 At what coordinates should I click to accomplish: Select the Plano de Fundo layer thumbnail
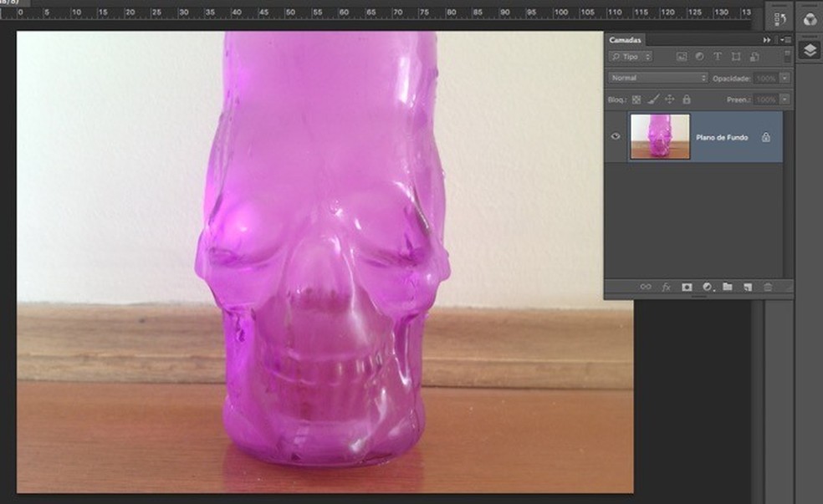(660, 136)
